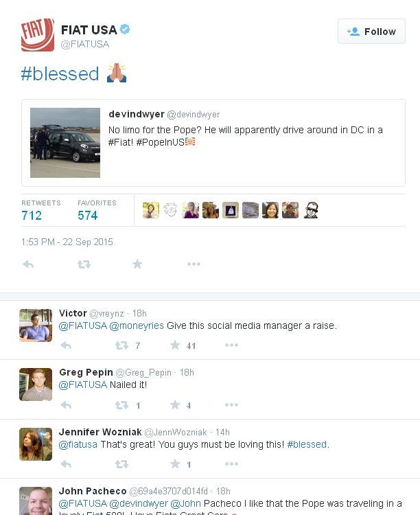This screenshot has height=515, width=420.
Task: Open the #blessed hashtag in the main tweet
Action: 60,74
